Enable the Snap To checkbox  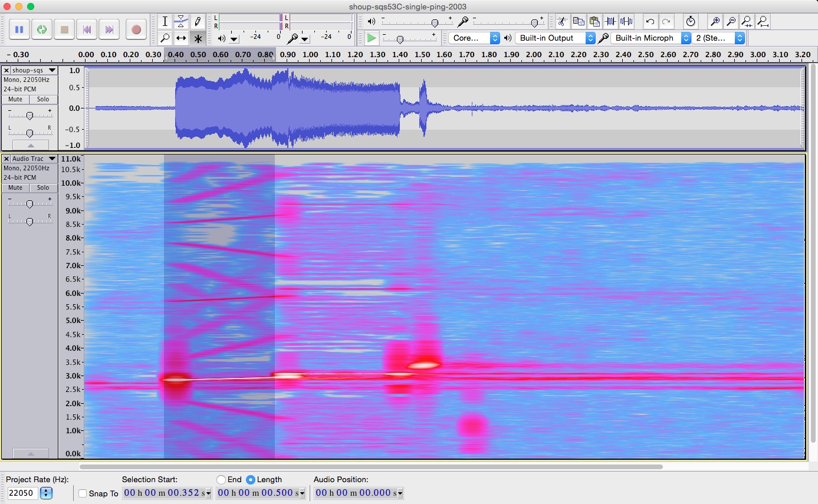[83, 493]
